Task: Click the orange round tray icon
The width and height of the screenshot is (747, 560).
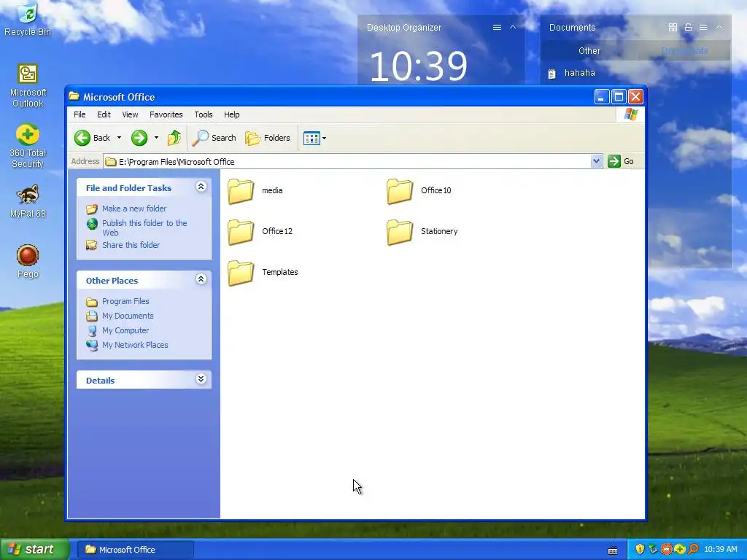Action: coord(667,549)
